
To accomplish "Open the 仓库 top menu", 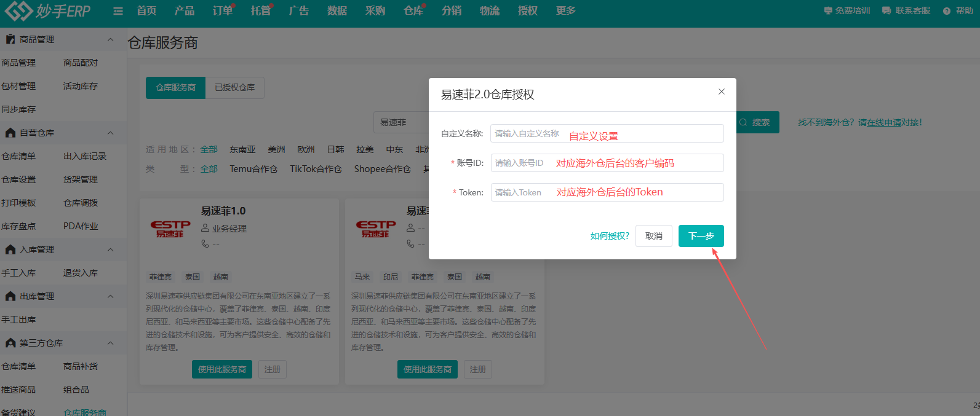I will [413, 11].
